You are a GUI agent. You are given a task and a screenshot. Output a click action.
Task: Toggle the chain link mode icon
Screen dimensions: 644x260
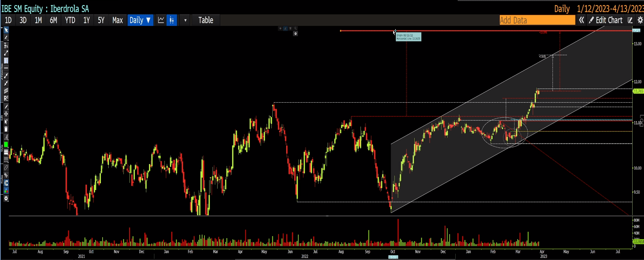point(6,168)
